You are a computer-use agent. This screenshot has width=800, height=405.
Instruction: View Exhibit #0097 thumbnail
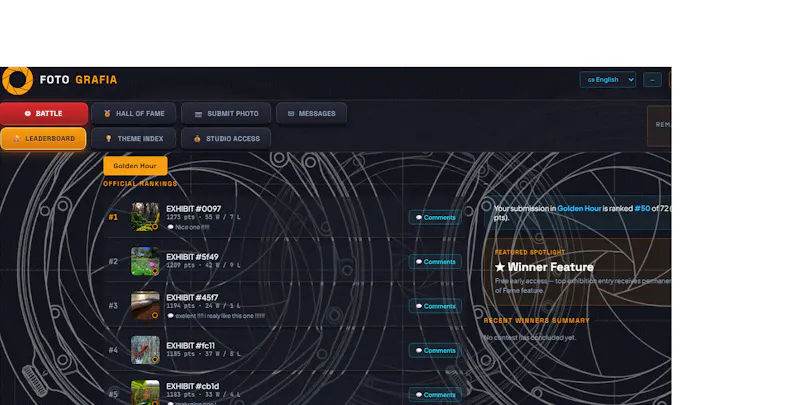pos(145,217)
